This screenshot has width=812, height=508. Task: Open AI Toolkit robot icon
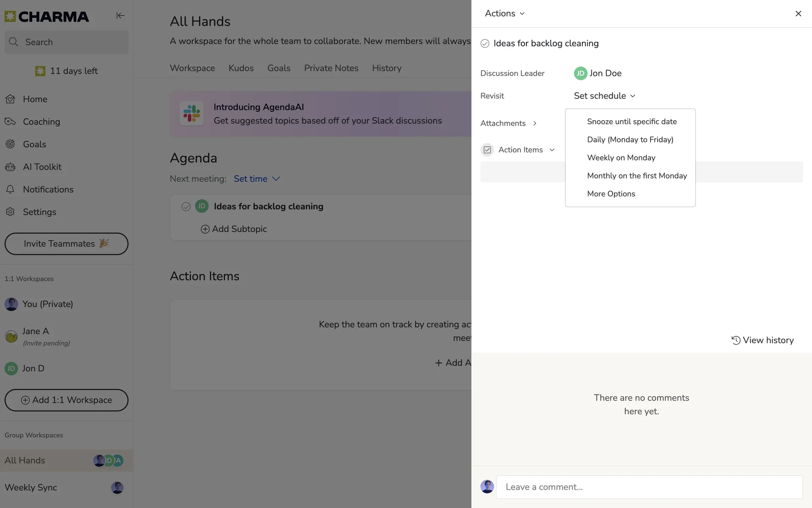(x=10, y=167)
